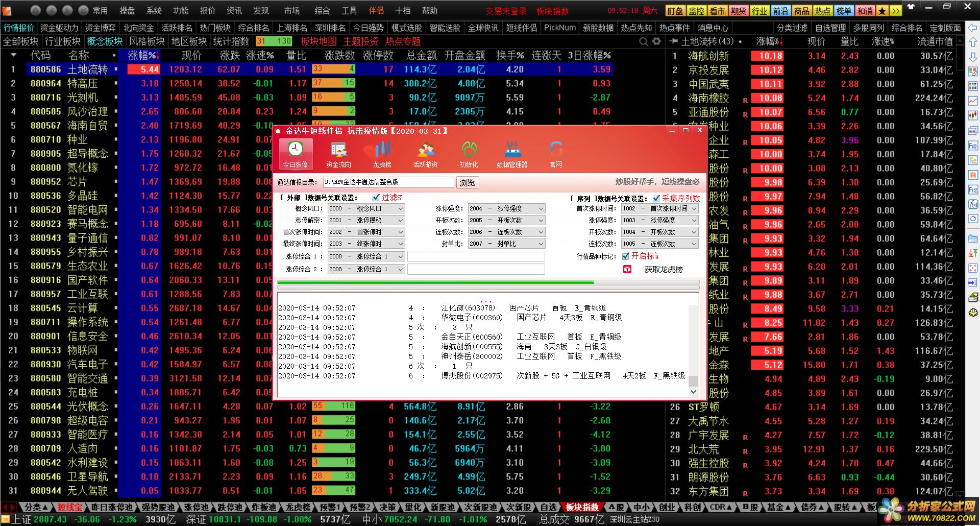Click the gear icon at sidebar bottom
The width and height of the screenshot is (980, 526).
click(973, 313)
